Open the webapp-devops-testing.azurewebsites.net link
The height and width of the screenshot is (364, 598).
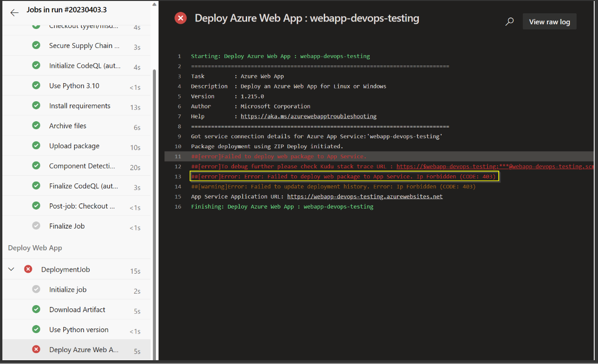coord(365,196)
